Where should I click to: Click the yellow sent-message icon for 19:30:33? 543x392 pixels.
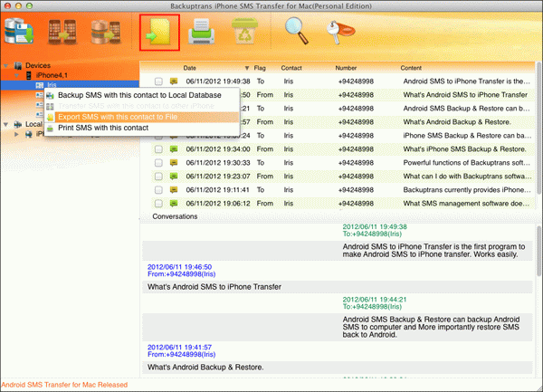coord(174,163)
